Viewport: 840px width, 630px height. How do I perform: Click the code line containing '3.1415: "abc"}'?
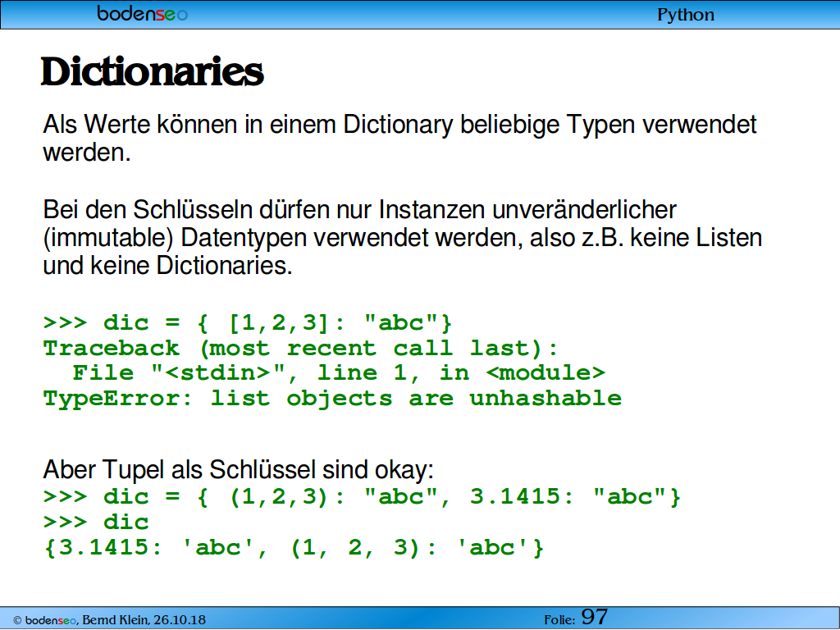coord(362,496)
